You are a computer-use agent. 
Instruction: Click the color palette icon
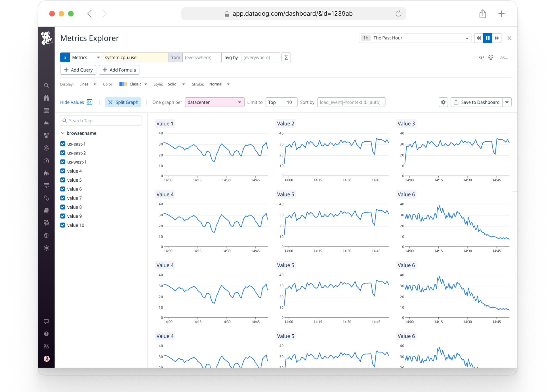[491, 57]
